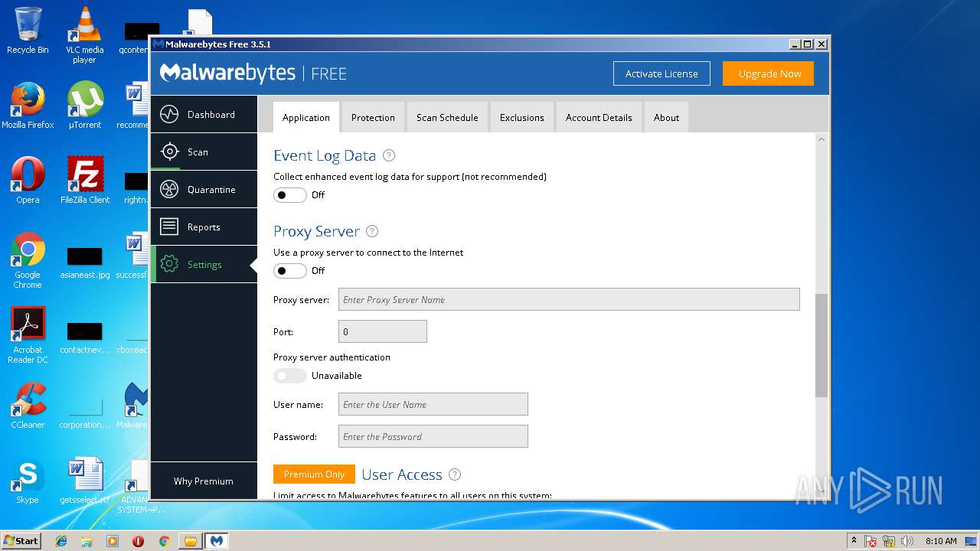Open the Windows Start menu
Image resolution: width=980 pixels, height=551 pixels.
(x=21, y=541)
